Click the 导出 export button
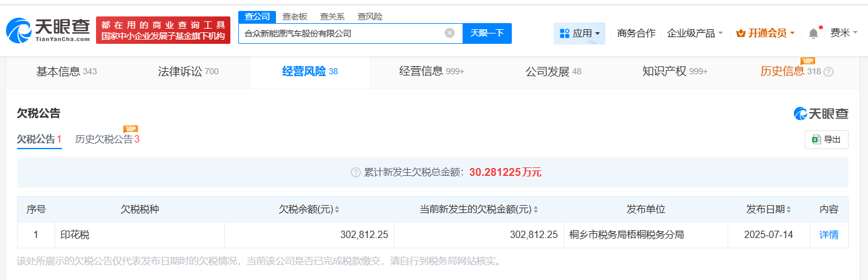868x280 pixels. [826, 140]
